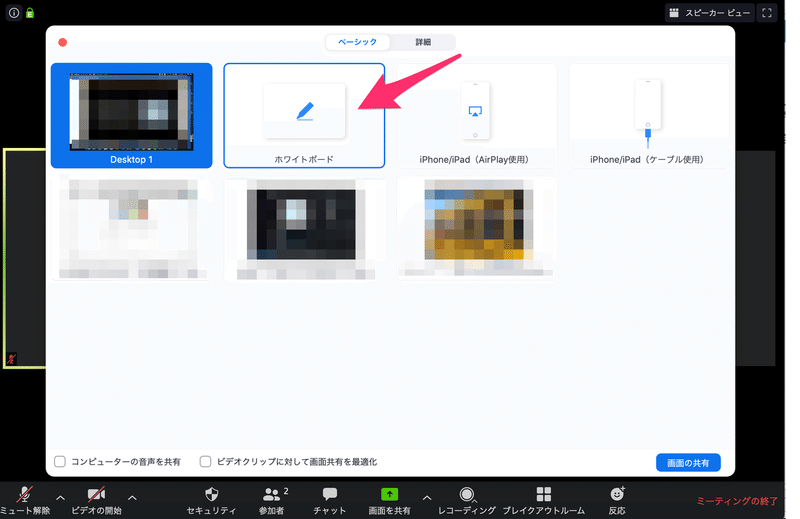Select the Desktop 1 screen thumbnail
Image resolution: width=800 pixels, height=519 pixels.
point(132,115)
